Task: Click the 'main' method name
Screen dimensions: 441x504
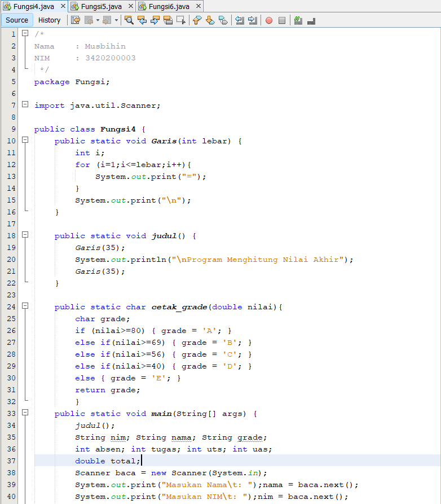Action: pos(161,414)
